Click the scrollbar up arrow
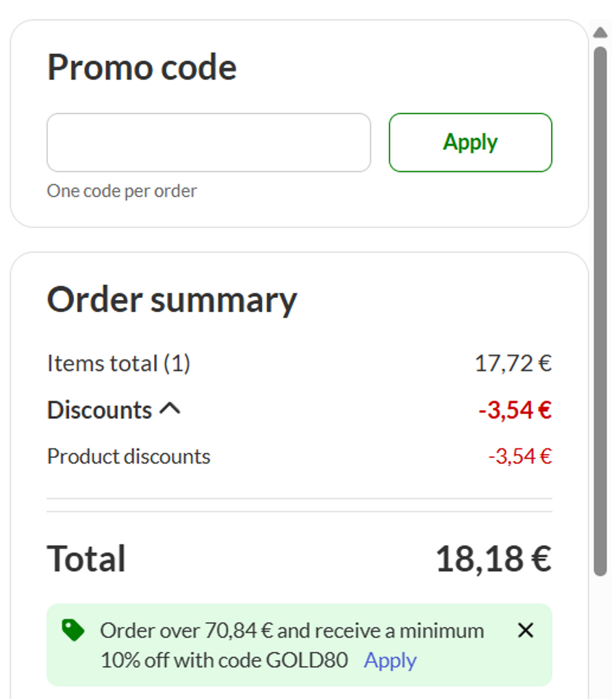 pyautogui.click(x=600, y=32)
